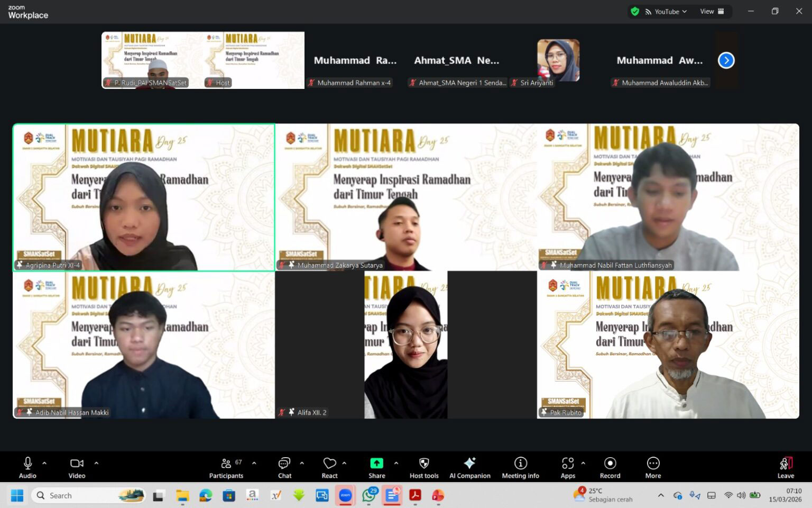Click Leave to exit the meeting

(x=786, y=467)
